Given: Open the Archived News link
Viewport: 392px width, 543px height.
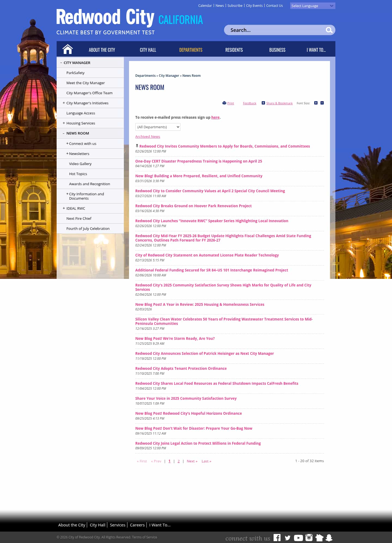Looking at the screenshot, I should coord(148,136).
